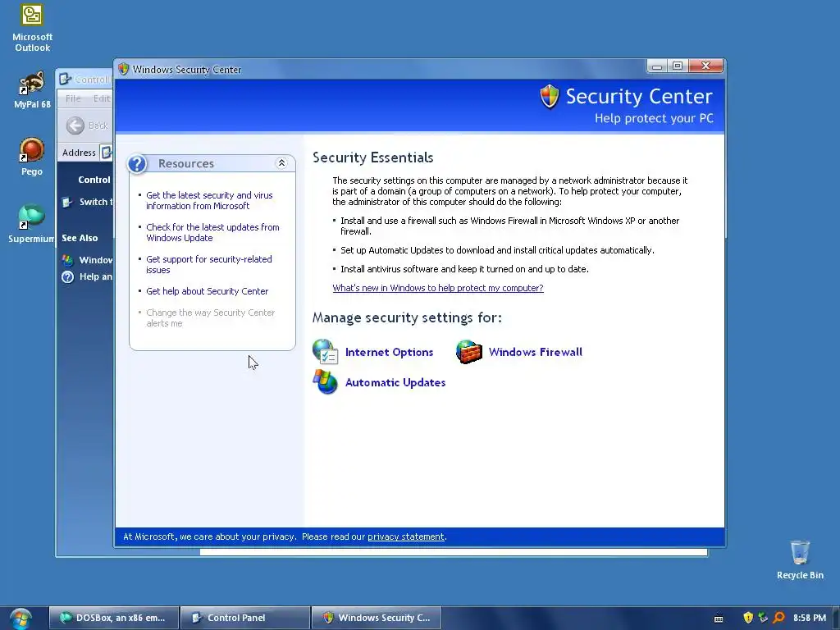This screenshot has height=630, width=840.
Task: Open the Pego desktop shortcut
Action: pyautogui.click(x=32, y=157)
